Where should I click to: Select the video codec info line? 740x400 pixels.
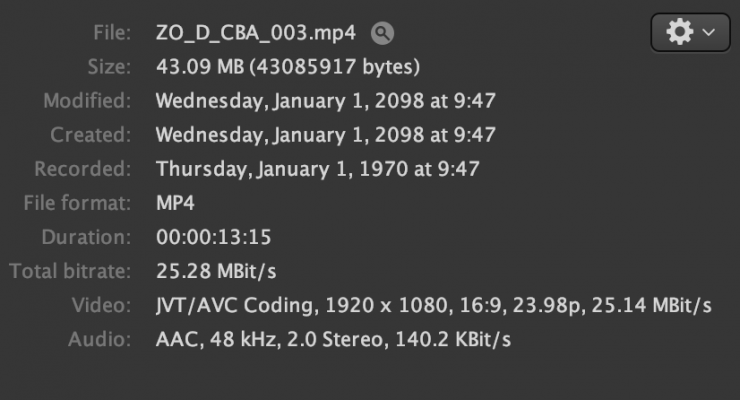click(x=433, y=305)
